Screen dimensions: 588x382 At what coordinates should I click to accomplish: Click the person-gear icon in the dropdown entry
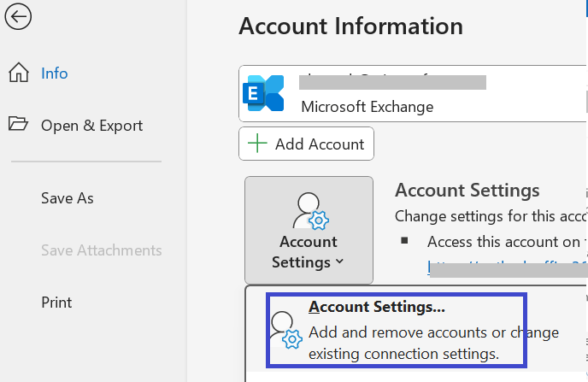pos(285,329)
